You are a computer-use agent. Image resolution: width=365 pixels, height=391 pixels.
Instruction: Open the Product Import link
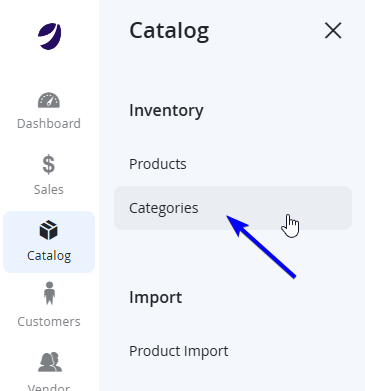pos(179,351)
